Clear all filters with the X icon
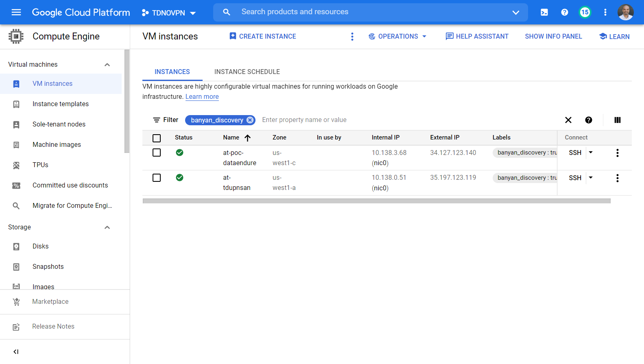Screen dimensions: 644x364 point(568,120)
